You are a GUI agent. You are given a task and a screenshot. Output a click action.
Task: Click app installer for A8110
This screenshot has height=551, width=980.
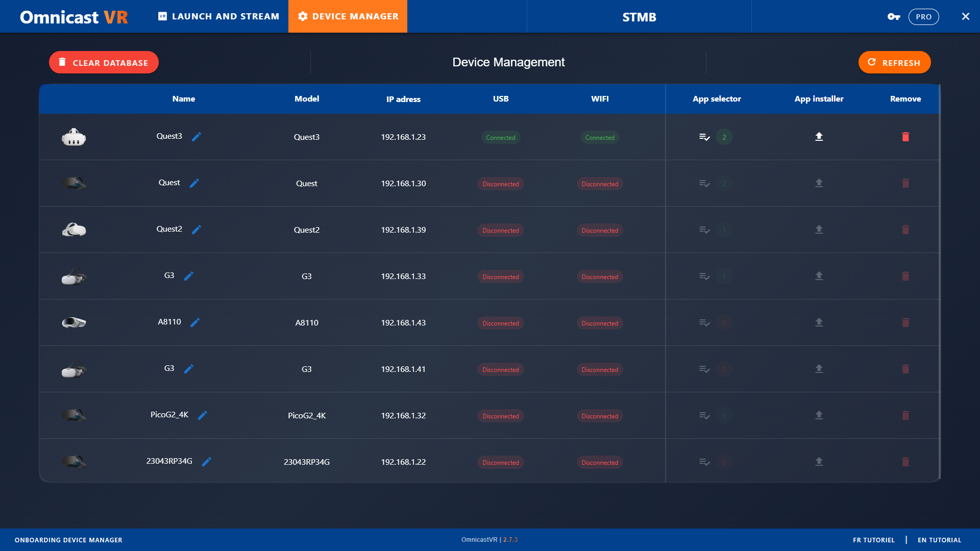pyautogui.click(x=819, y=322)
